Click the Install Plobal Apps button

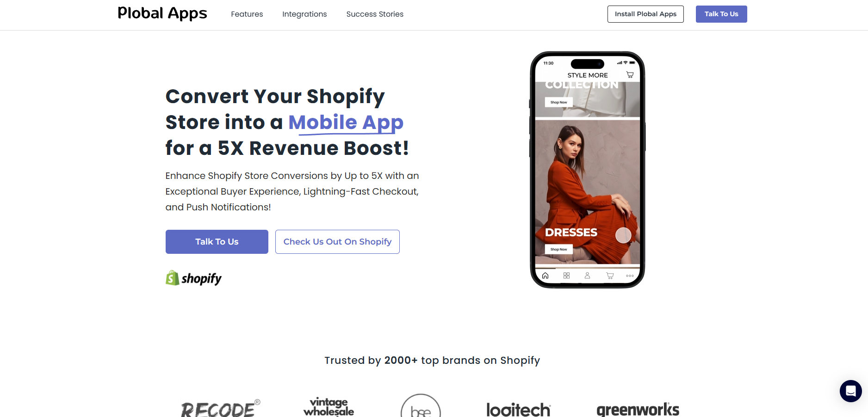click(x=645, y=14)
